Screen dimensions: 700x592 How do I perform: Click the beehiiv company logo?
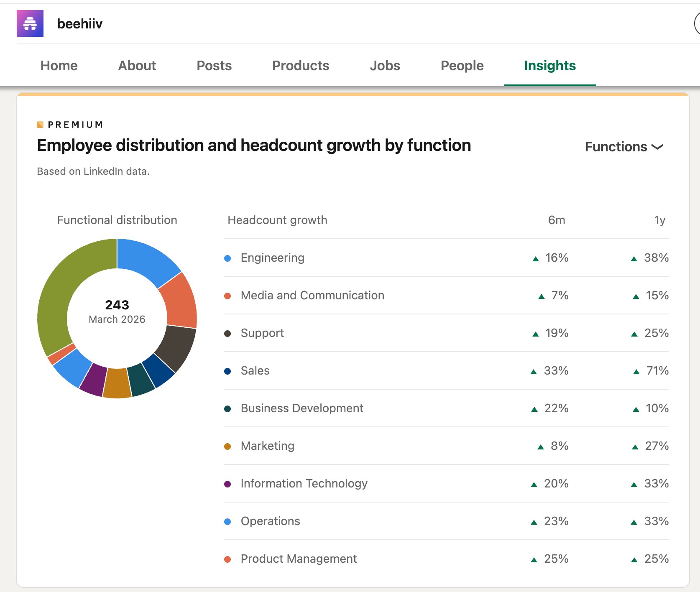tap(30, 24)
